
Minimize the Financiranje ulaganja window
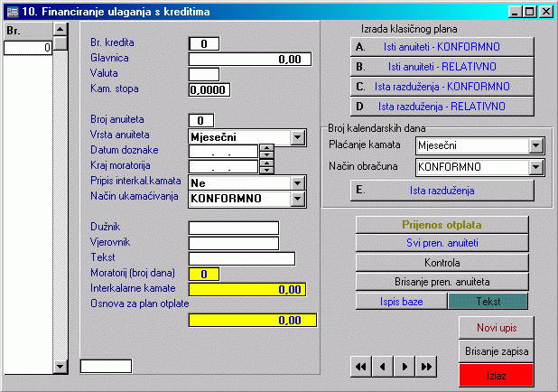[515, 12]
